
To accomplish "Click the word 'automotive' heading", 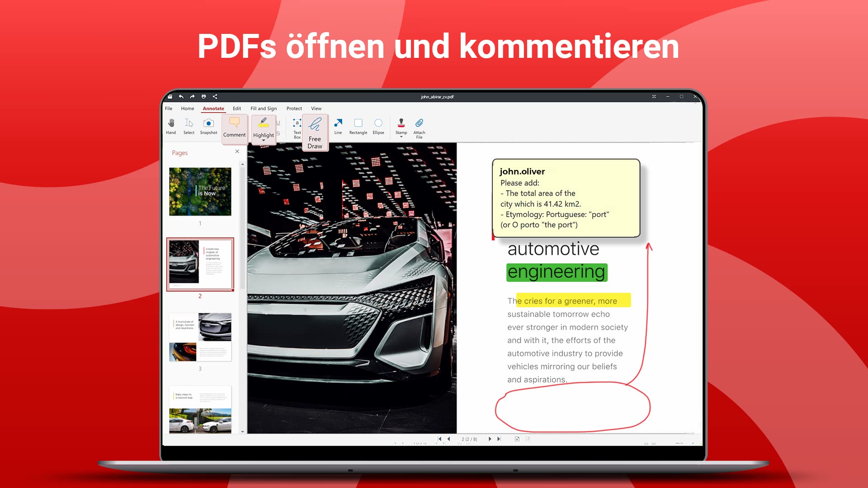I will pyautogui.click(x=553, y=249).
